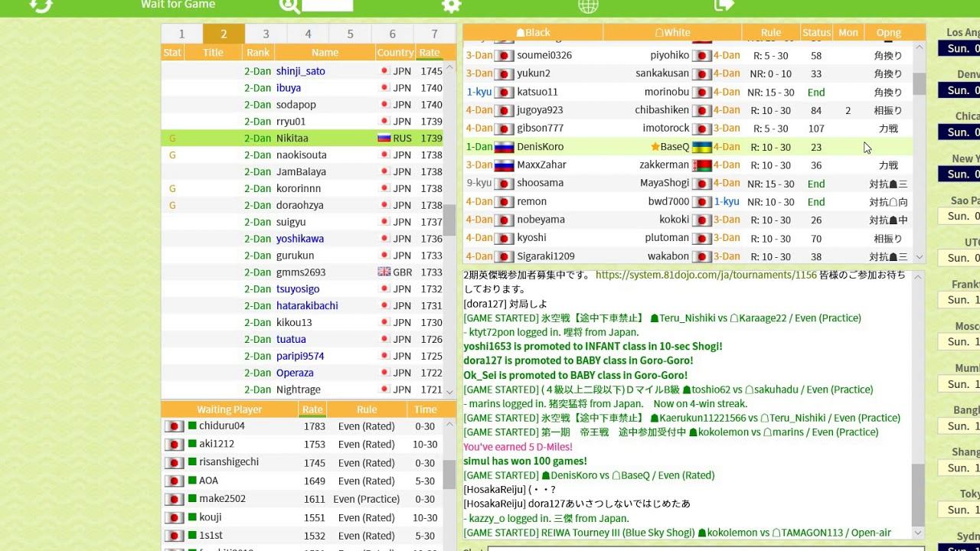This screenshot has height=551, width=980.
Task: Sort games by Status column
Action: [816, 32]
